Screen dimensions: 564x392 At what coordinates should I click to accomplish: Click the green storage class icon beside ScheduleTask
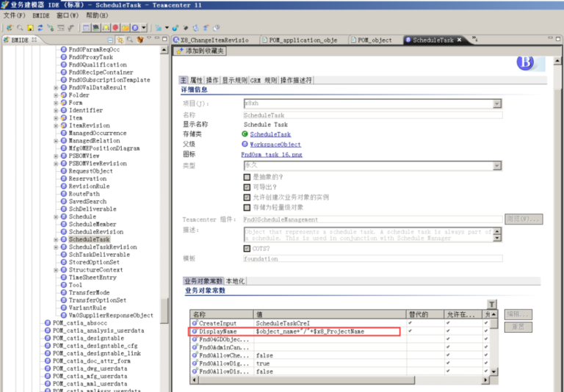coord(245,134)
